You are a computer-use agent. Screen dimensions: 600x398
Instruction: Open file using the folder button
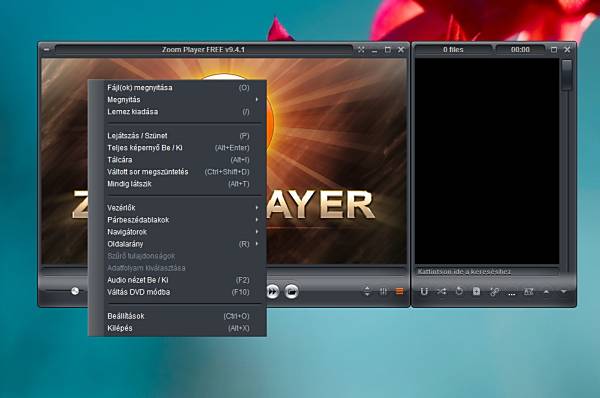click(x=291, y=292)
